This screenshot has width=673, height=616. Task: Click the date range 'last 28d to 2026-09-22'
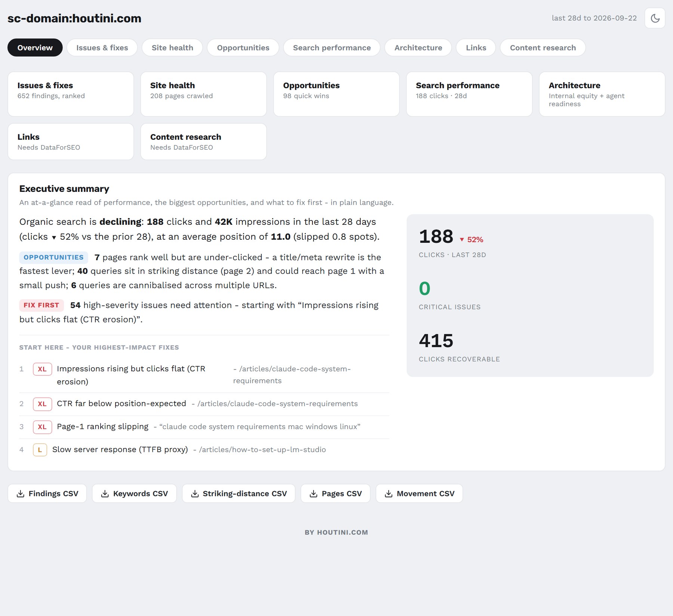pyautogui.click(x=594, y=18)
